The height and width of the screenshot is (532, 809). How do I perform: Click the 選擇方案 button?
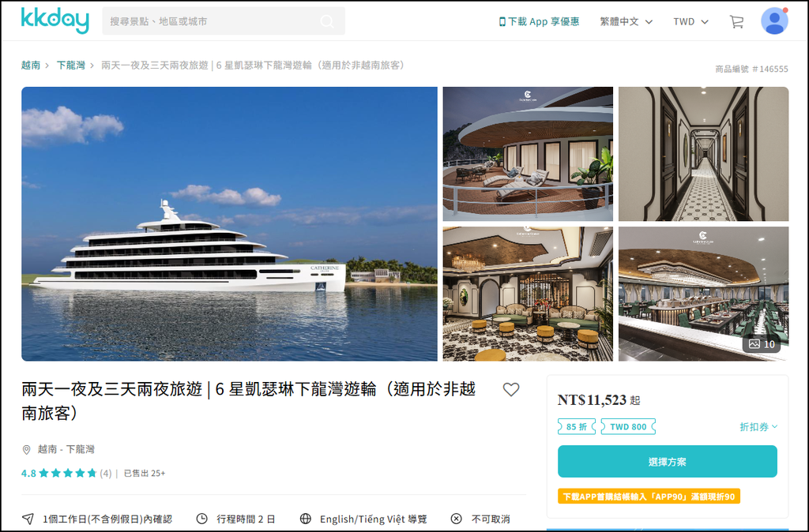tap(667, 462)
